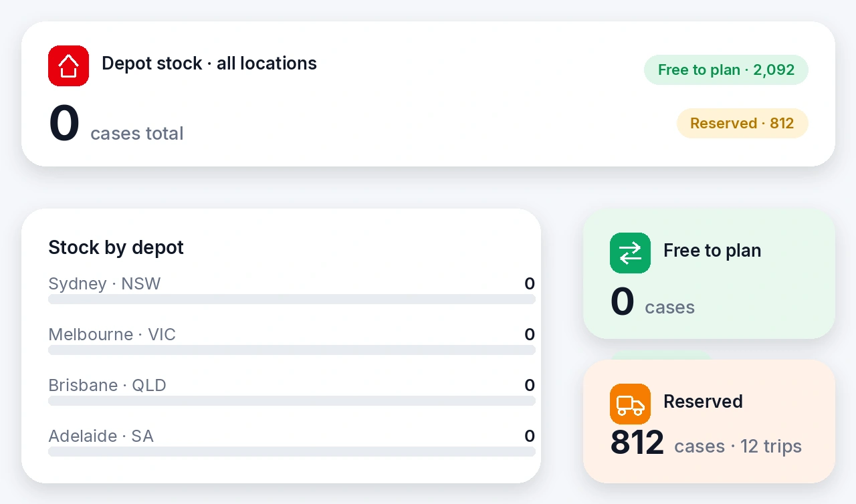Select the Sydney · NSW depot row
The height and width of the screenshot is (504, 856).
[x=292, y=289]
